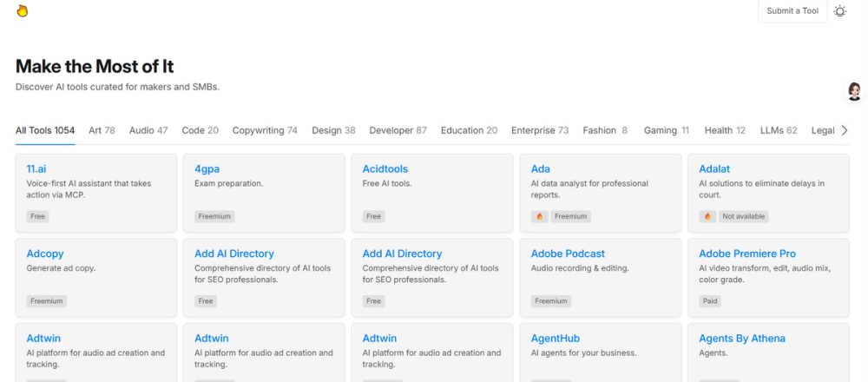Open the AgentHub tool link
Screen dimensions: 868x382
pyautogui.click(x=556, y=339)
